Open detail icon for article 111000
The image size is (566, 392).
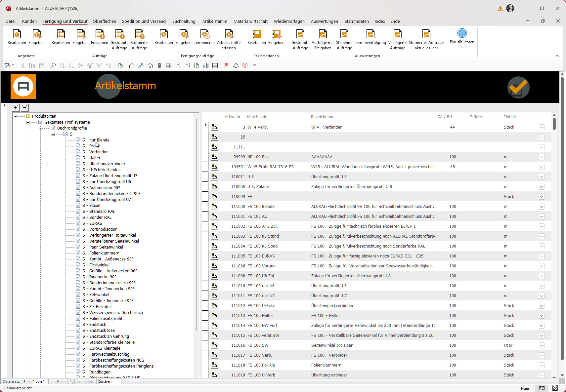214,206
